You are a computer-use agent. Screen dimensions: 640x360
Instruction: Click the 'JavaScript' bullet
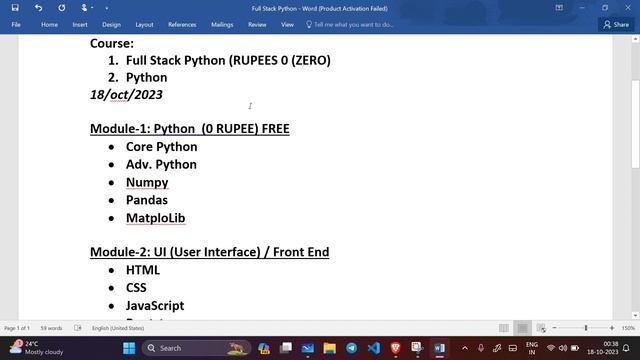coord(155,306)
